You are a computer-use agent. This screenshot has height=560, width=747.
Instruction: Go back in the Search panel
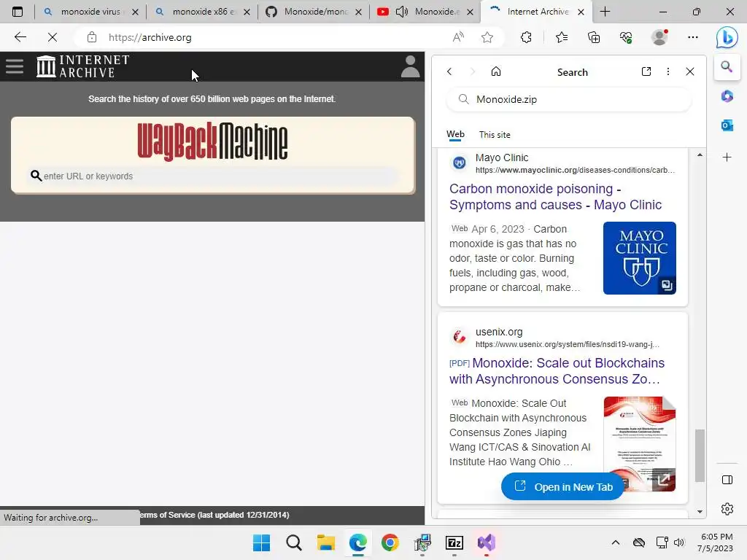[x=449, y=71]
